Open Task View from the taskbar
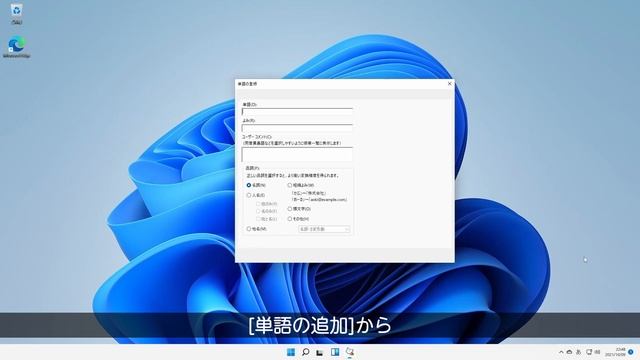 (x=320, y=352)
